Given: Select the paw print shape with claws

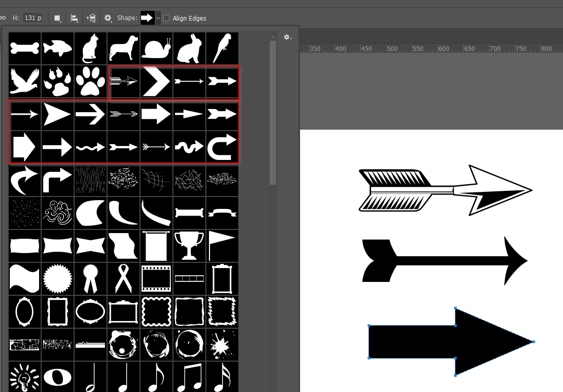Looking at the screenshot, I should tap(58, 81).
